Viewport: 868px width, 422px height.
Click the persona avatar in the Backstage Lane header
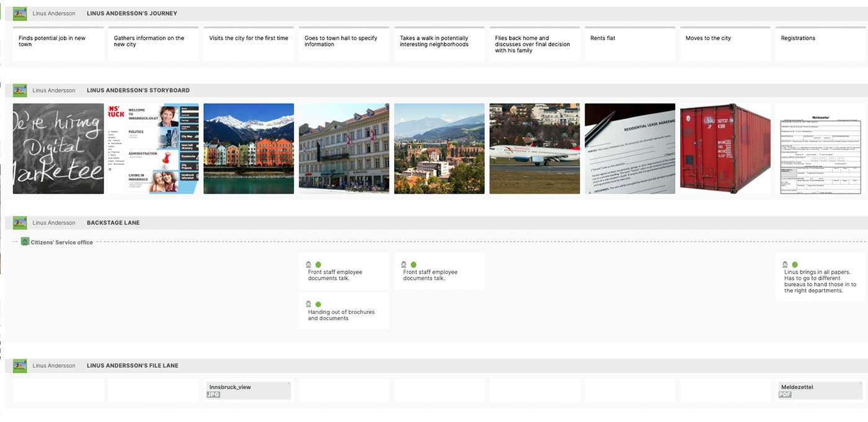click(20, 223)
